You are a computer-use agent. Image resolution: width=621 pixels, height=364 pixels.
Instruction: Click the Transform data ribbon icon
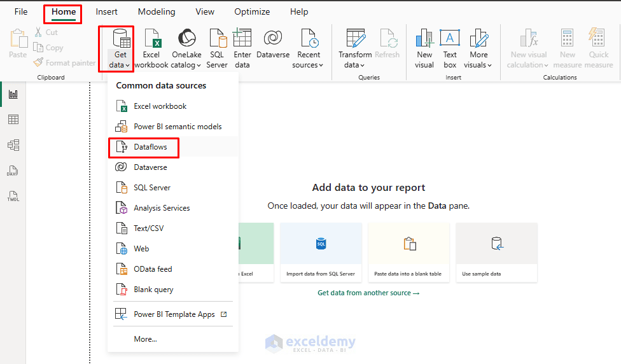356,38
